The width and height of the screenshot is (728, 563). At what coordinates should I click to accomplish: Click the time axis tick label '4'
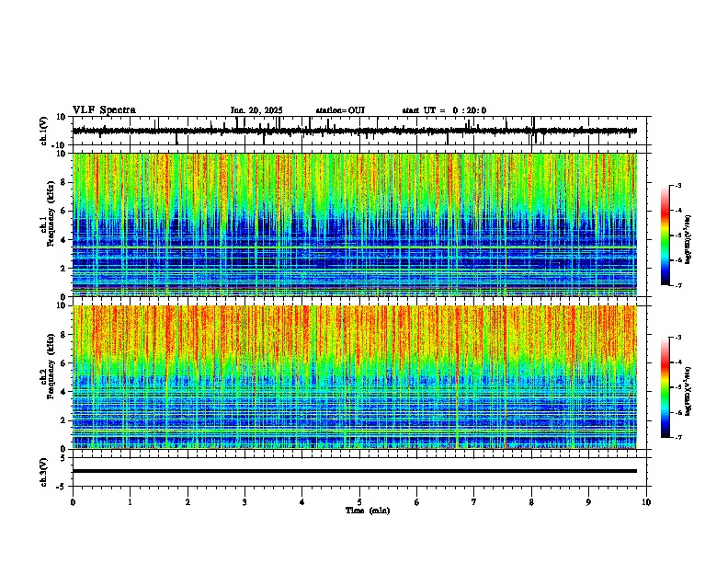coord(302,502)
